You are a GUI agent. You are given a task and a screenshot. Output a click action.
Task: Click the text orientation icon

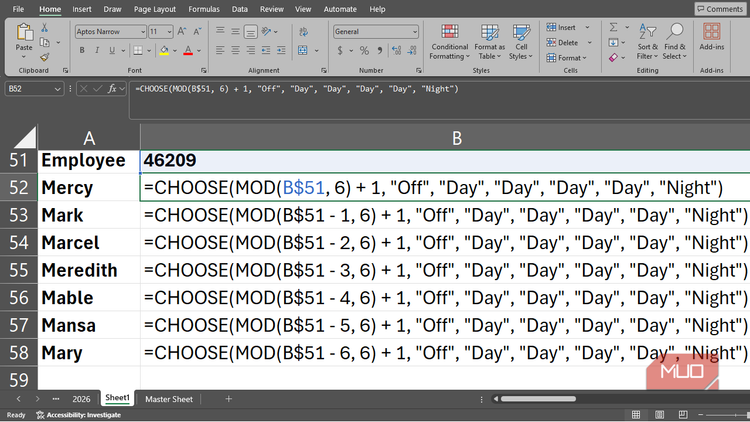tap(267, 32)
